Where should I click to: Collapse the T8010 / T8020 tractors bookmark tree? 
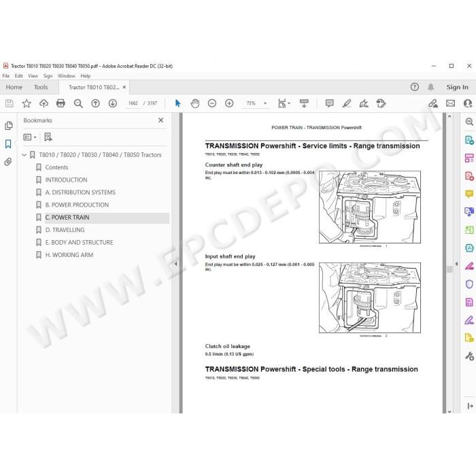click(x=24, y=155)
